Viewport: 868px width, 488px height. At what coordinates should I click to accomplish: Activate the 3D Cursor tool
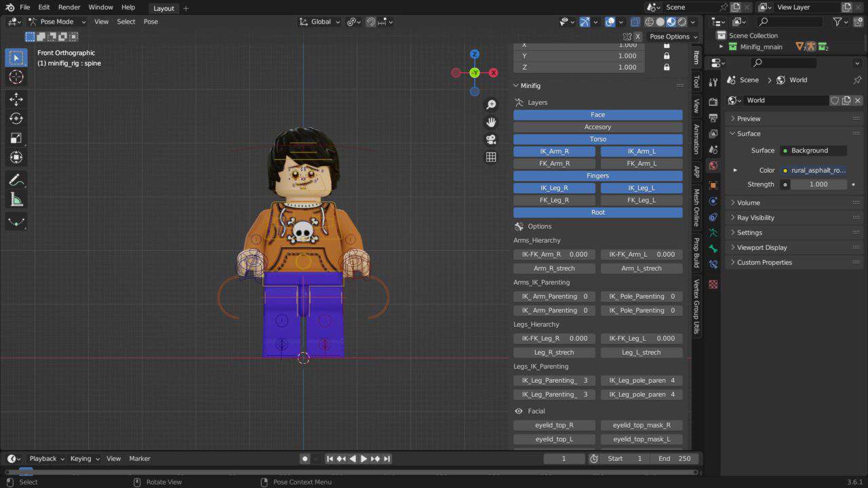coord(16,77)
